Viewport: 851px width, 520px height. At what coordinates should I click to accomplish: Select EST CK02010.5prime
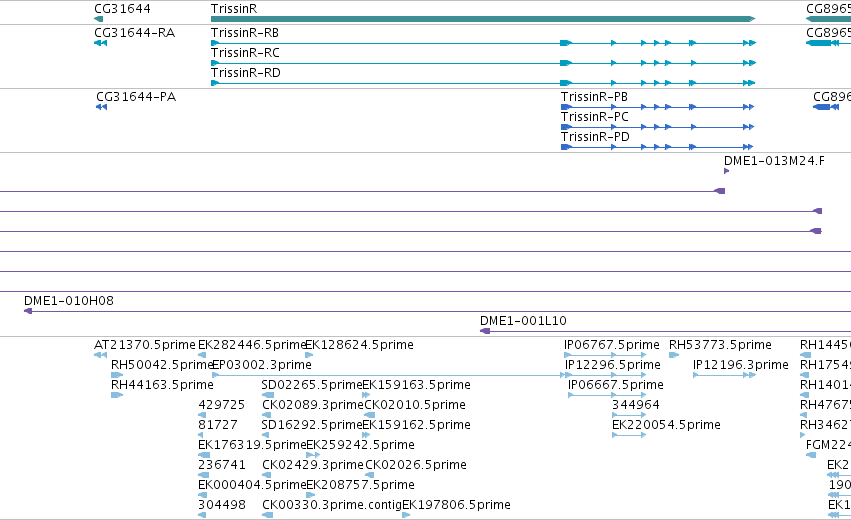[x=415, y=405]
